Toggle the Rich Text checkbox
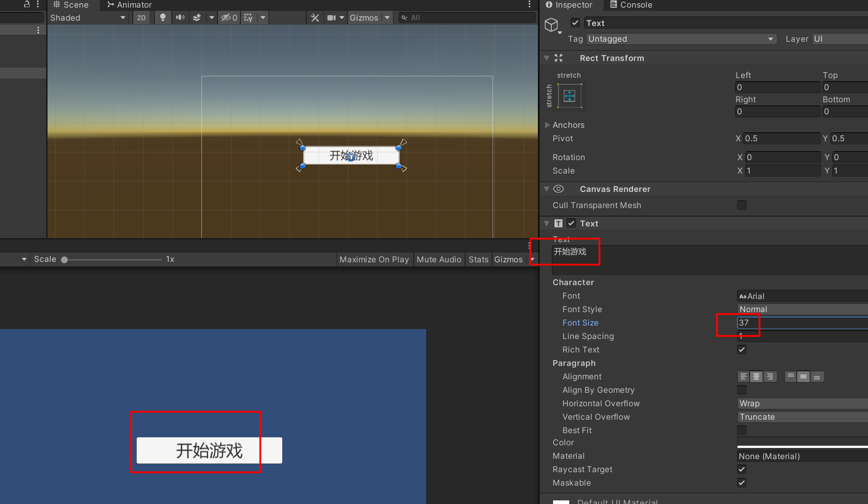The image size is (868, 504). [x=742, y=349]
